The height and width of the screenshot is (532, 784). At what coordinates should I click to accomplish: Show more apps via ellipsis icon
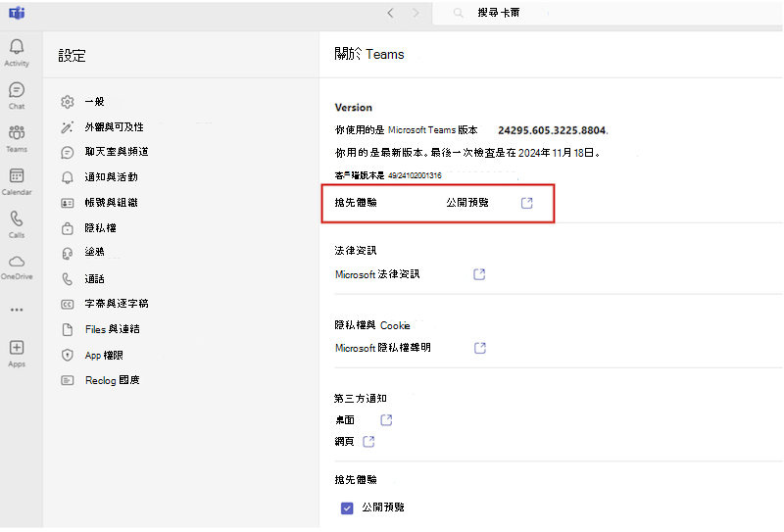pos(17,310)
